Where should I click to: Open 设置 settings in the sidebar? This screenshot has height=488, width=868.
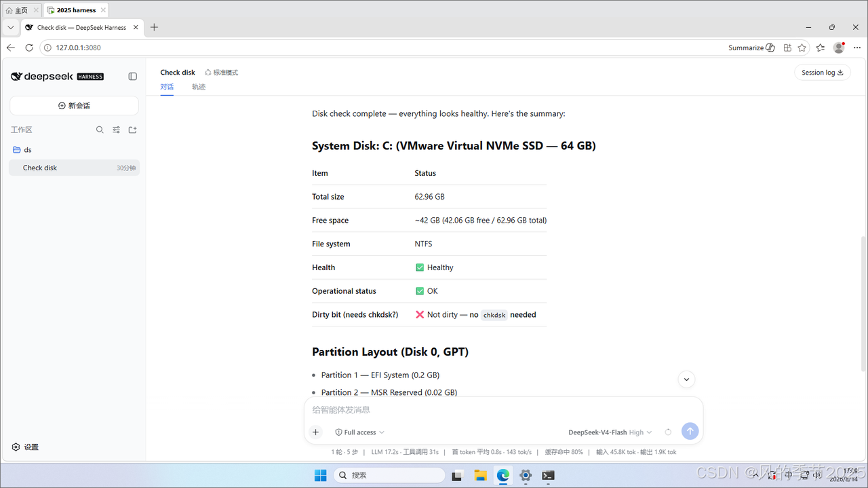(26, 447)
